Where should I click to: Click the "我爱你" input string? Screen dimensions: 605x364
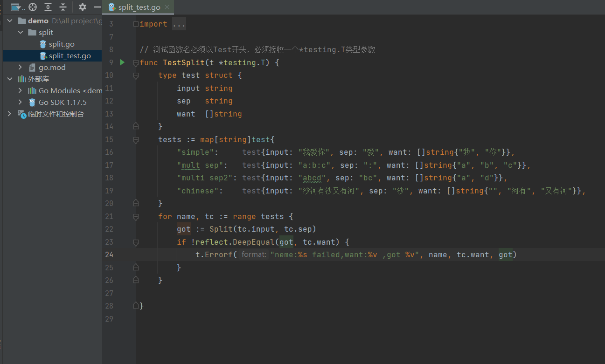pos(314,152)
